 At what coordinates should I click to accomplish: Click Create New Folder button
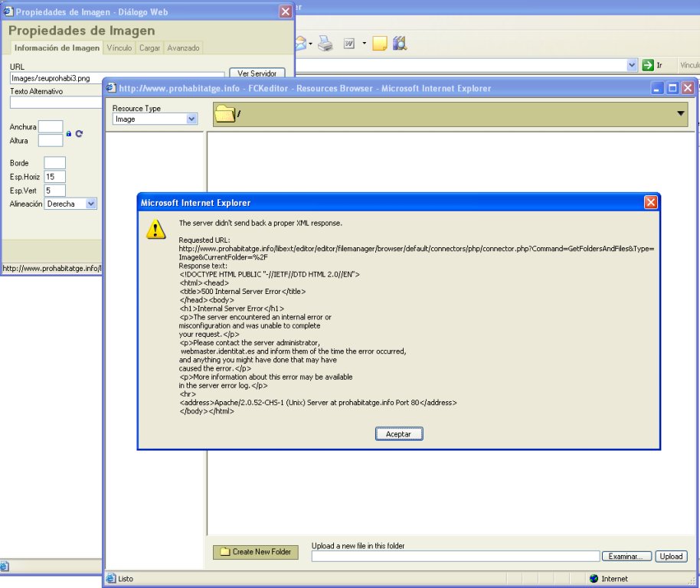tap(255, 552)
